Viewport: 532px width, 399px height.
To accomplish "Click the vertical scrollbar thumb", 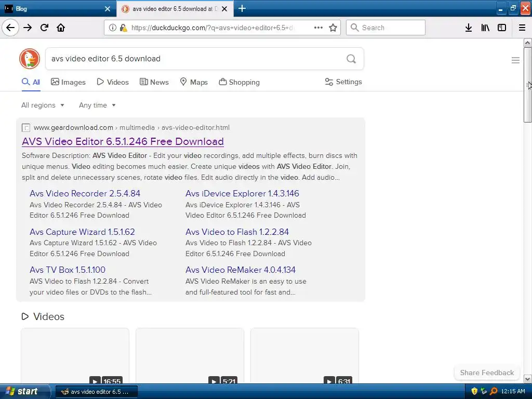I will (528, 85).
